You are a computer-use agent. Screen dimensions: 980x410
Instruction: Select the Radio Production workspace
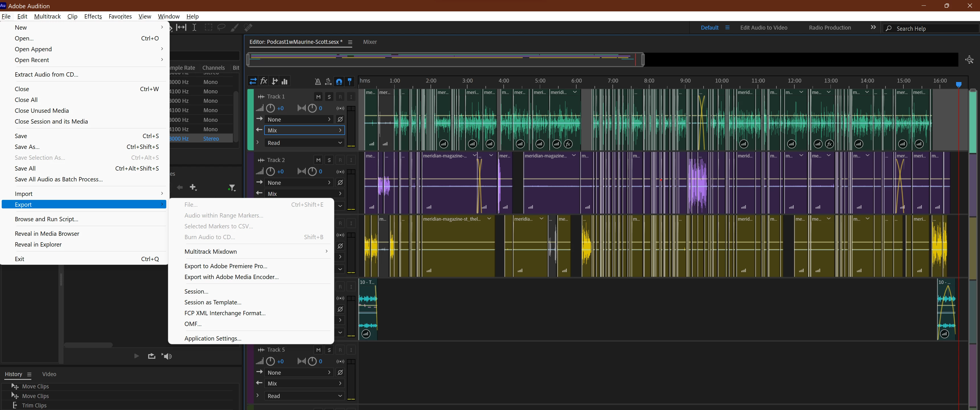click(830, 27)
